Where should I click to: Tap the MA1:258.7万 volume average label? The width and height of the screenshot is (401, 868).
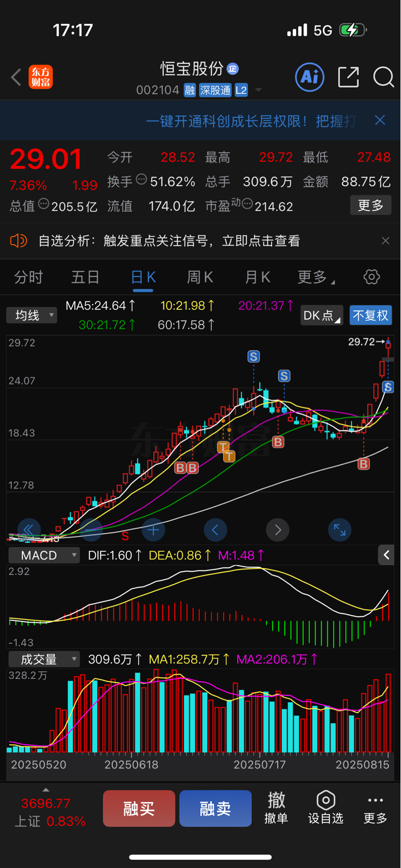pyautogui.click(x=189, y=659)
